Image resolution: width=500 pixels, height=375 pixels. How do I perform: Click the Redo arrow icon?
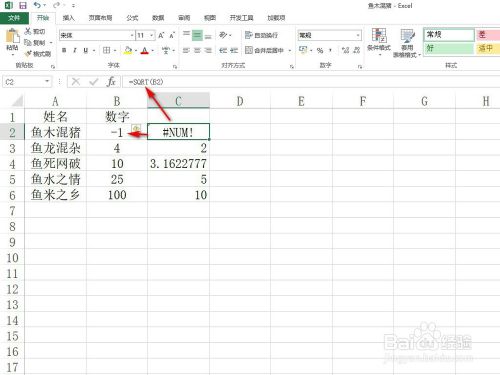pyautogui.click(x=56, y=5)
